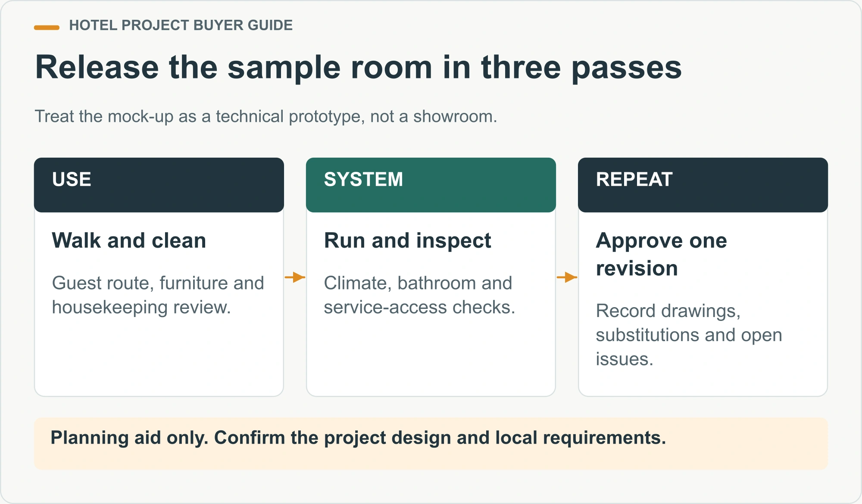The image size is (862, 504).
Task: Click the 'Guest route, furniture and housekeeping review' text
Action: [158, 295]
